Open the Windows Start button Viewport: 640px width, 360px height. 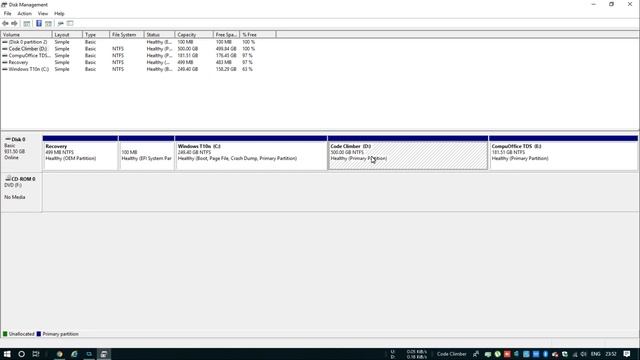(7, 354)
